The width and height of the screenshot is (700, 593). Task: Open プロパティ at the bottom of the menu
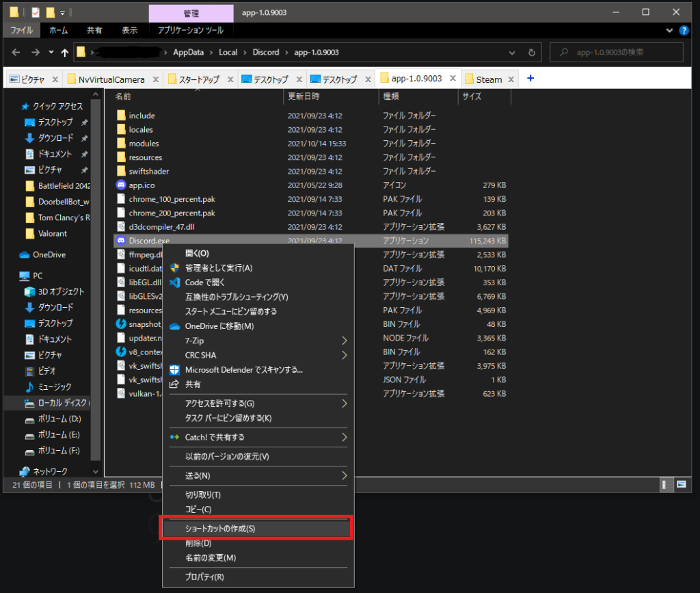tap(256, 577)
